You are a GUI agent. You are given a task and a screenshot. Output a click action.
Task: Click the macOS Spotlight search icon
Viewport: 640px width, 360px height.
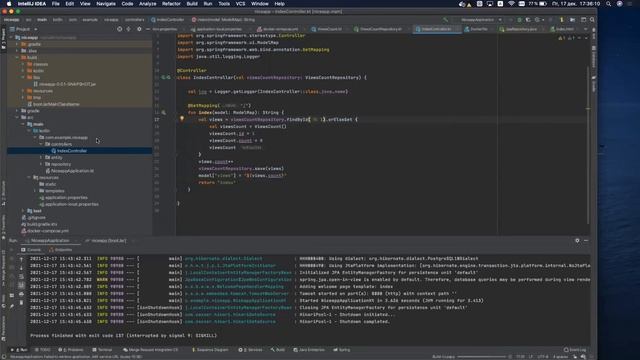(x=608, y=4)
